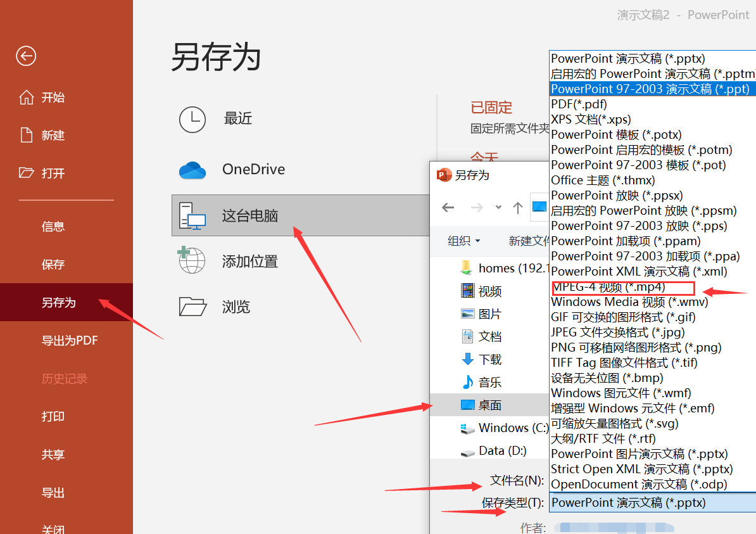756x534 pixels.
Task: Click the Data (D:) drive icon
Action: click(x=468, y=452)
